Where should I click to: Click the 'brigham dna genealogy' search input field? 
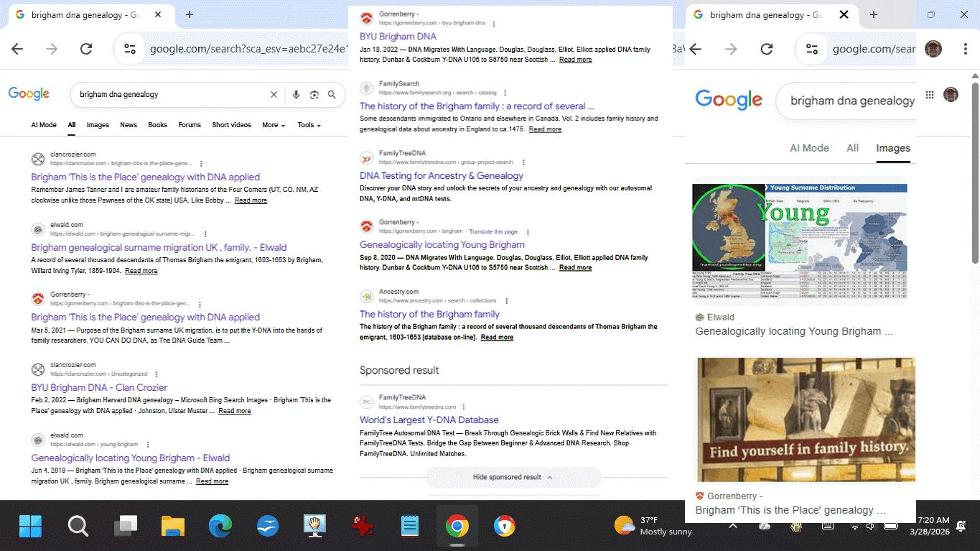point(169,95)
